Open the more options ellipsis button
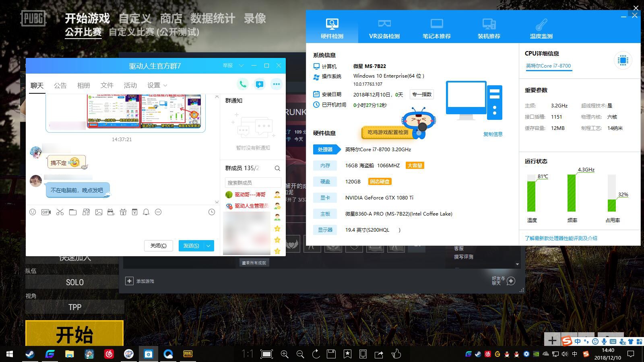The width and height of the screenshot is (644, 362). point(276,84)
